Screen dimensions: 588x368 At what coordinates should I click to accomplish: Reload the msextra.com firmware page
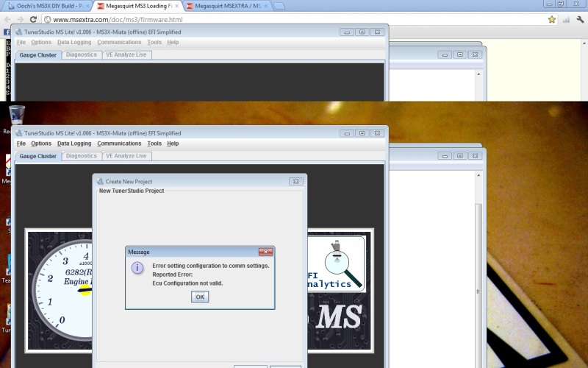(x=33, y=20)
